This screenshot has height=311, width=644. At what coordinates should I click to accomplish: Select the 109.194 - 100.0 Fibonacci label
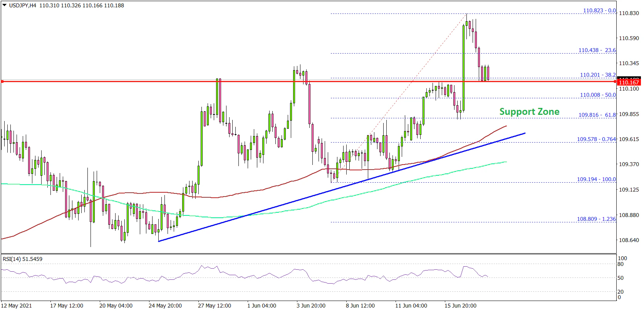596,179
